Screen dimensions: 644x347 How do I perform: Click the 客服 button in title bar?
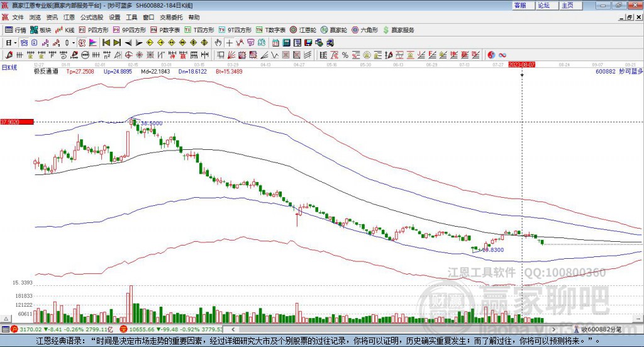tap(523, 5)
